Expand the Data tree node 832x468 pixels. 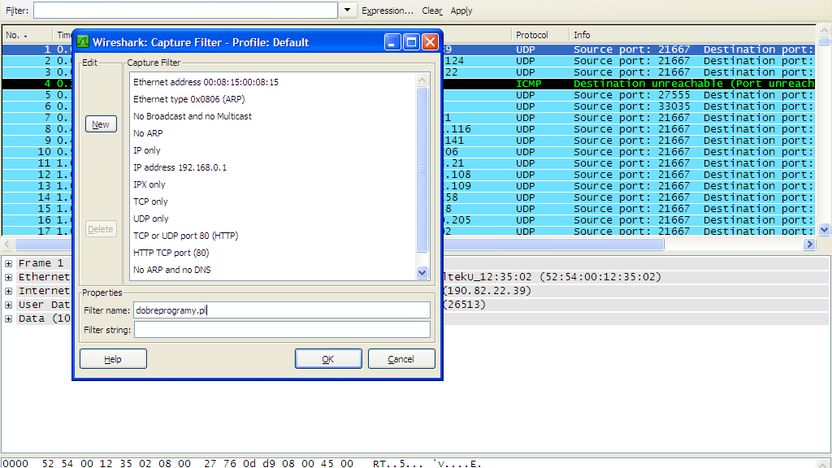8,318
